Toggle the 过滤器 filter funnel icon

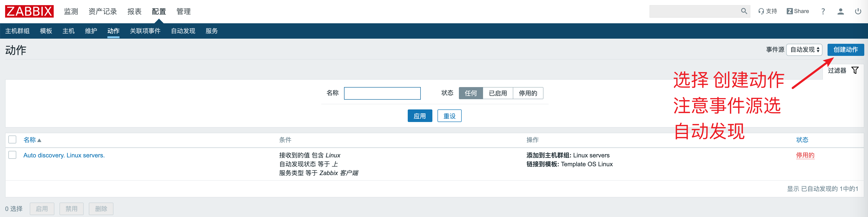click(x=855, y=70)
